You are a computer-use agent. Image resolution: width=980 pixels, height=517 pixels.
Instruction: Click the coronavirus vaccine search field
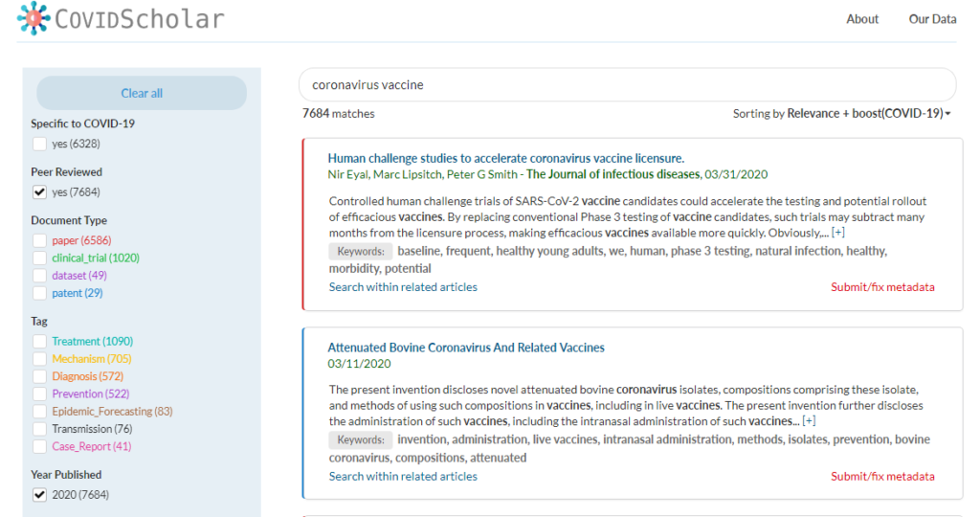[x=627, y=84]
